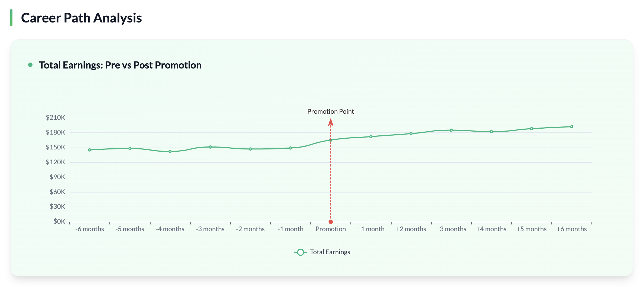The width and height of the screenshot is (644, 287).
Task: Click the $30K y-axis label
Action: [x=57, y=207]
